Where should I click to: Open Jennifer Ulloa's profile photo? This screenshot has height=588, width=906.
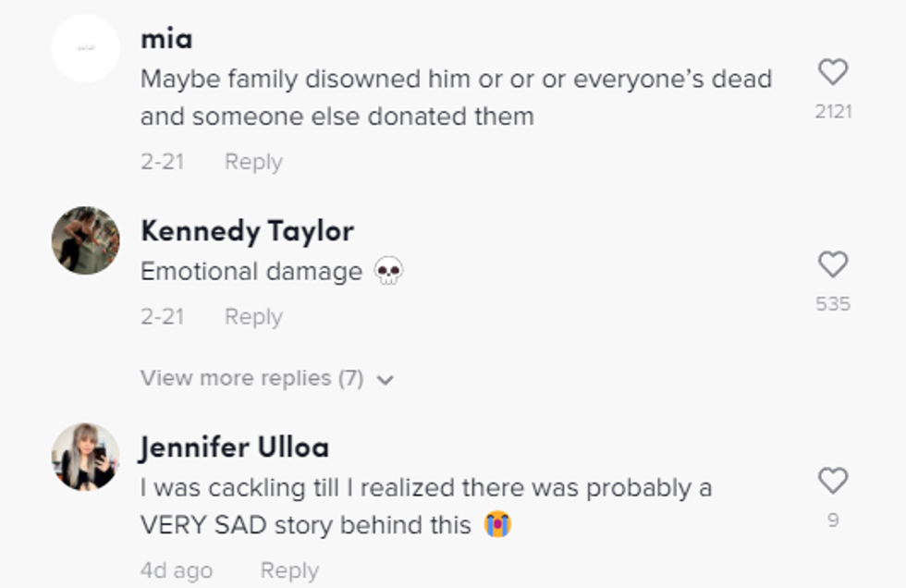pos(86,457)
